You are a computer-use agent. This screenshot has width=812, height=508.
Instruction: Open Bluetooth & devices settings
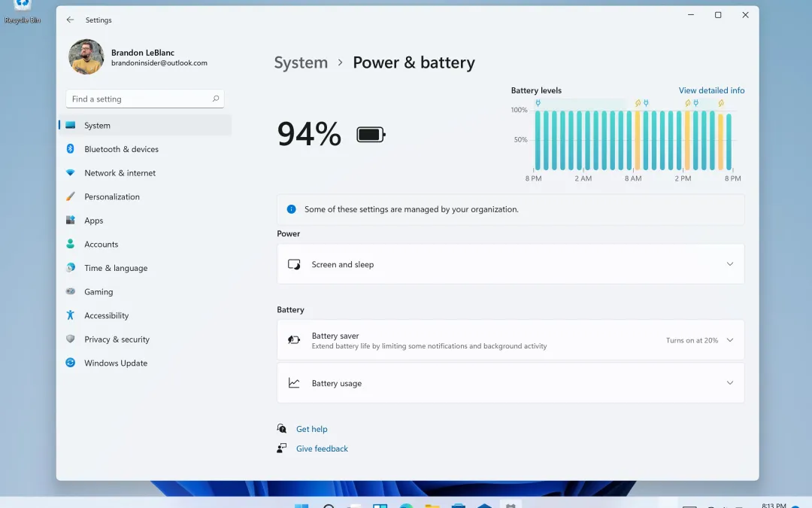[x=145, y=149]
